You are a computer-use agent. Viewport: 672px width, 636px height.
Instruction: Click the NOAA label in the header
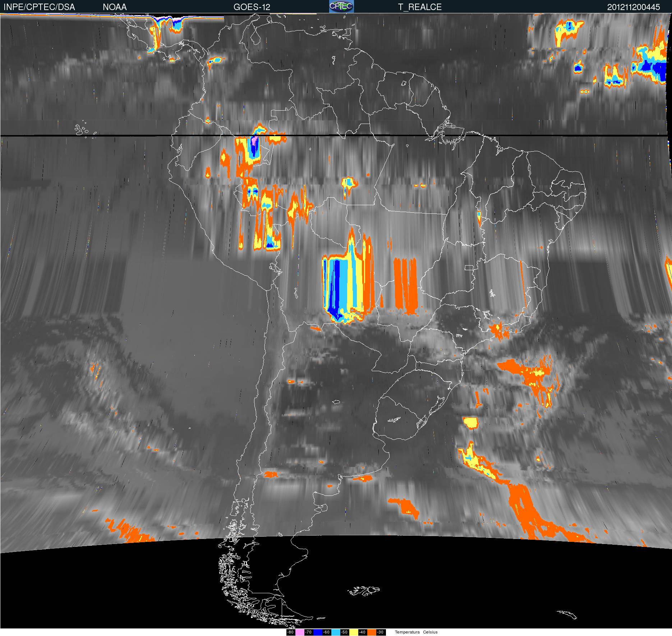115,7
